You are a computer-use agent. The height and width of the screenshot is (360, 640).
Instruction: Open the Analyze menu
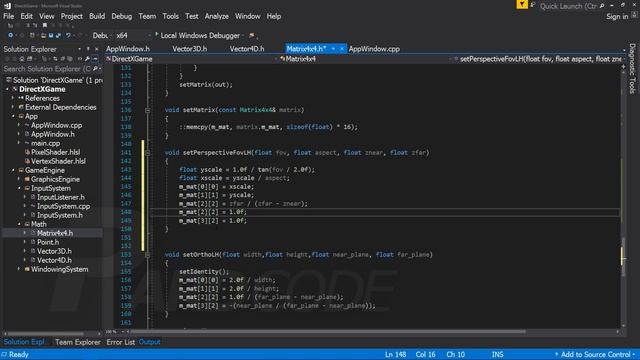tap(217, 16)
